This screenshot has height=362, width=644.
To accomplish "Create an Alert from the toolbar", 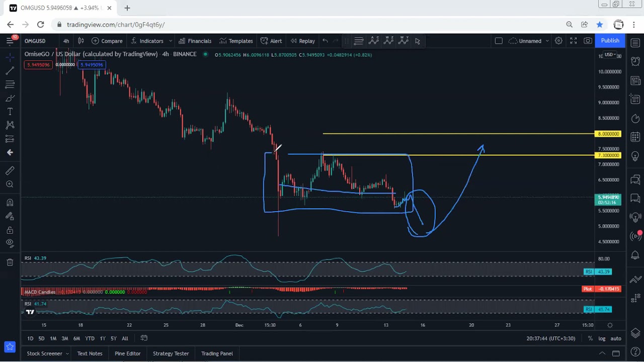I will [x=271, y=41].
